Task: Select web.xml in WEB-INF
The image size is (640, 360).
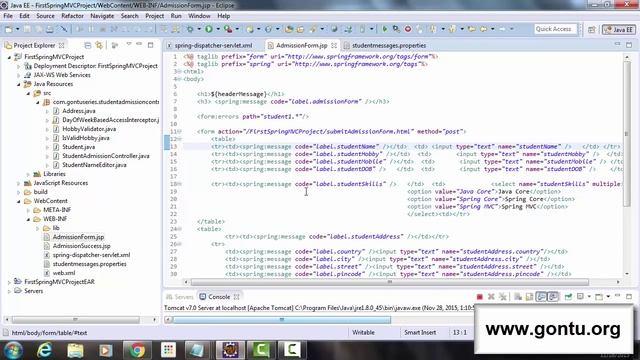Action: [x=64, y=273]
